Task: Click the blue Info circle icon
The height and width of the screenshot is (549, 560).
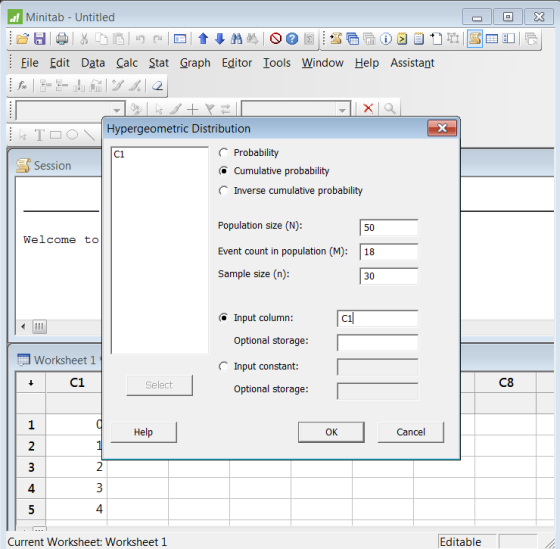Action: tap(386, 39)
